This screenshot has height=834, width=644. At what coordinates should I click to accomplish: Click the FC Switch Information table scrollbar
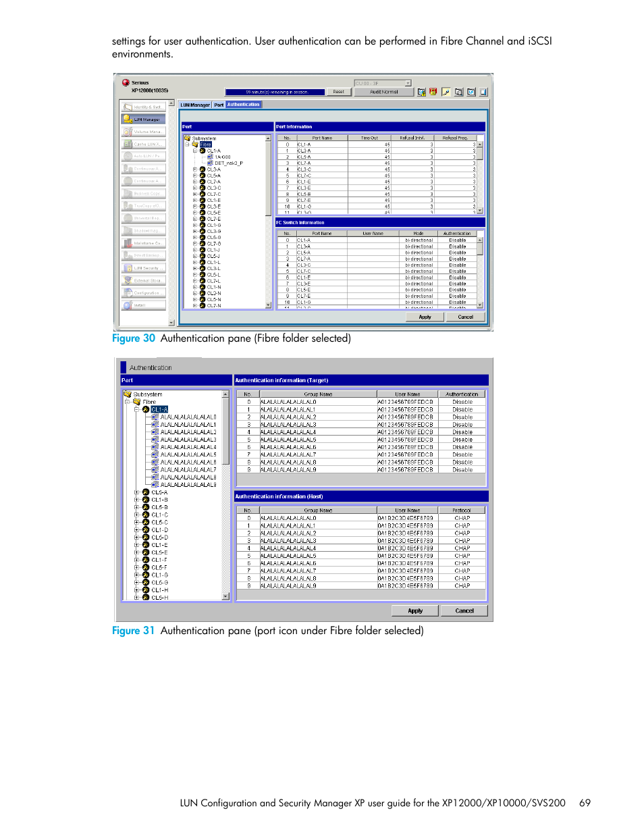(x=481, y=273)
